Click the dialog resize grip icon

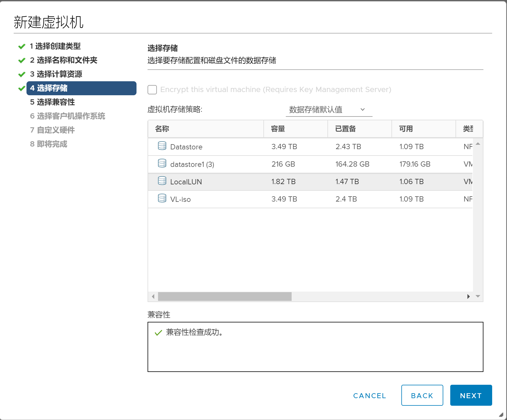pos(501,415)
